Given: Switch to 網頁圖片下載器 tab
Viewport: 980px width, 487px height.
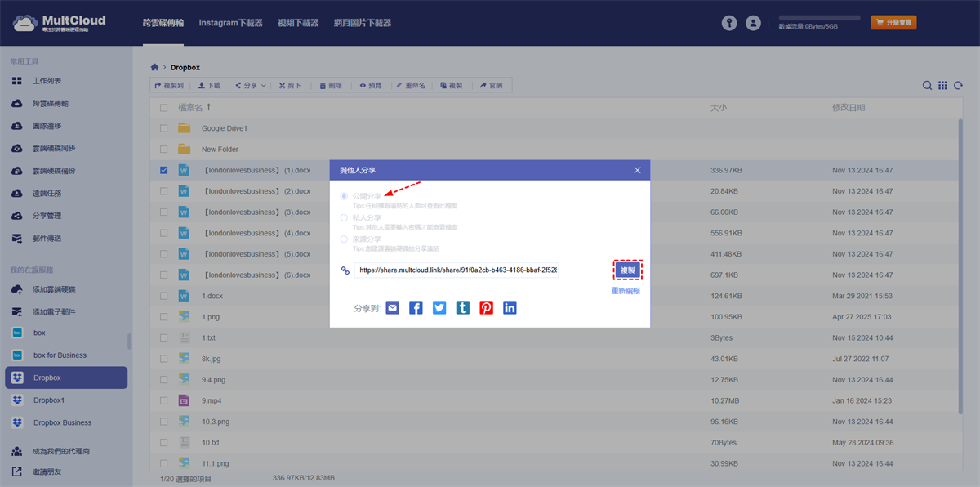Looking at the screenshot, I should click(363, 23).
